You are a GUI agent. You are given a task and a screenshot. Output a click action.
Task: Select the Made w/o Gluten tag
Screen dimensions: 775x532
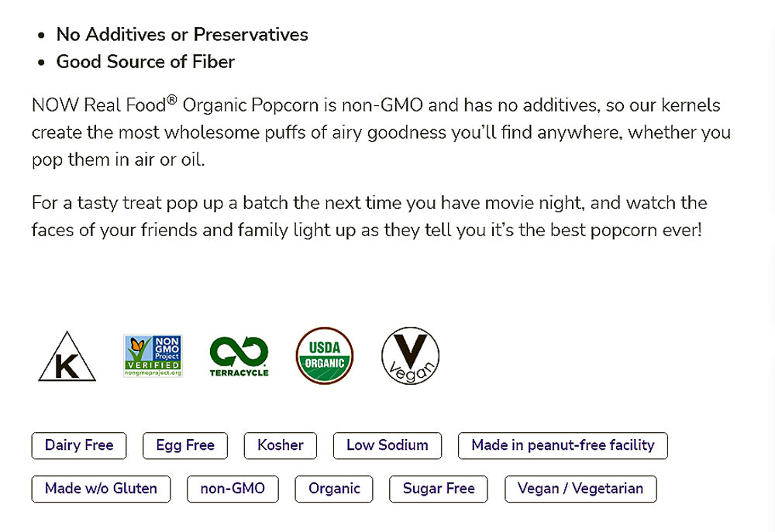(101, 489)
